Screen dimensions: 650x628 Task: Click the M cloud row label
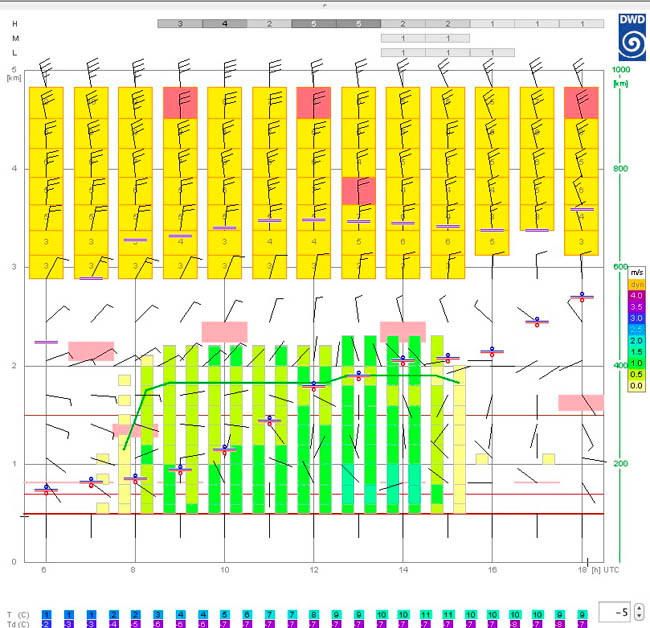click(15, 39)
